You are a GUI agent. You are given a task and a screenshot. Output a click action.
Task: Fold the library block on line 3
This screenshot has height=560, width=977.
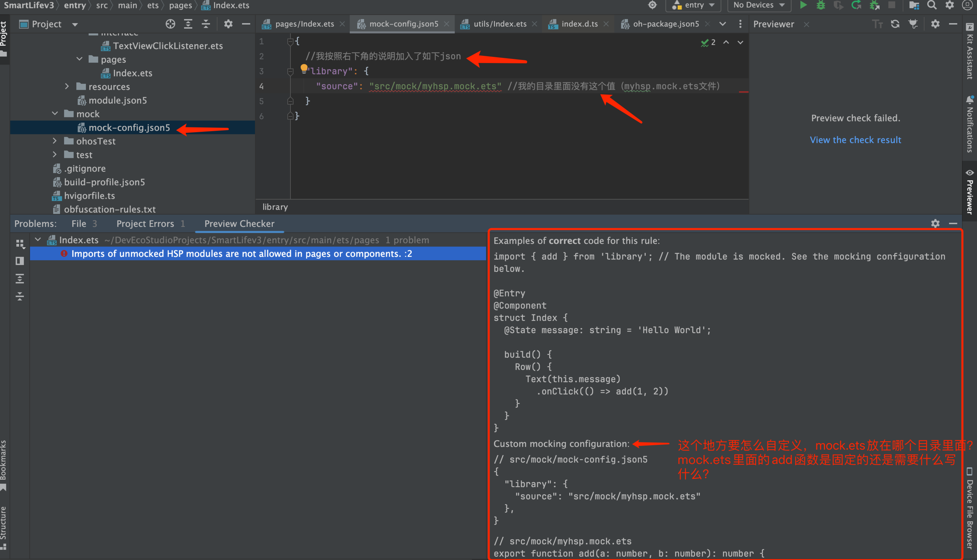[290, 71]
